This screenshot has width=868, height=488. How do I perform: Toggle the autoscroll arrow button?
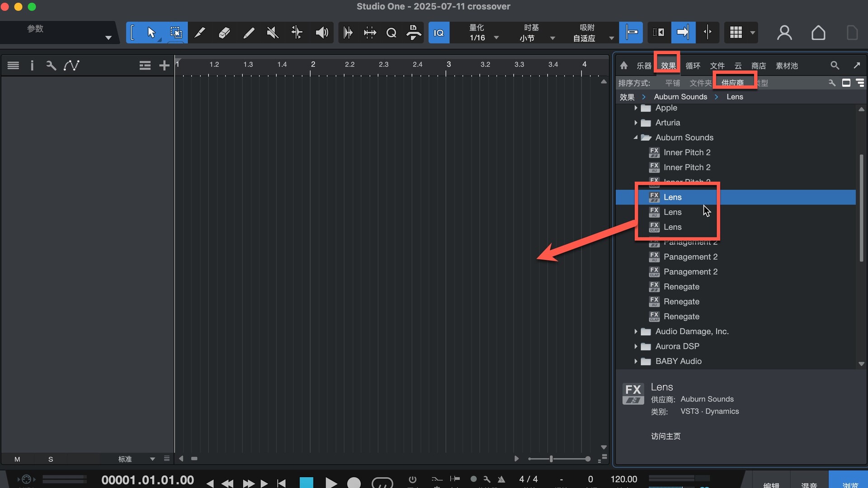click(x=683, y=33)
